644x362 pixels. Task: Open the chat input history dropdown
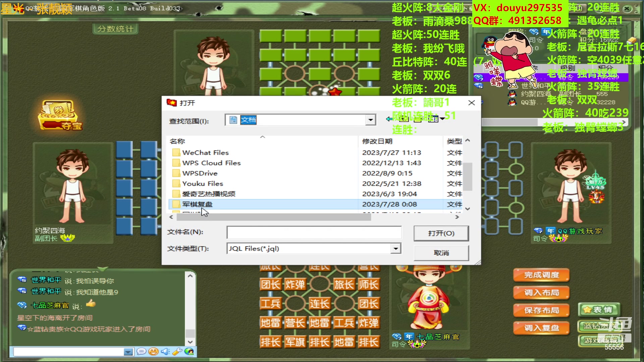point(128,352)
